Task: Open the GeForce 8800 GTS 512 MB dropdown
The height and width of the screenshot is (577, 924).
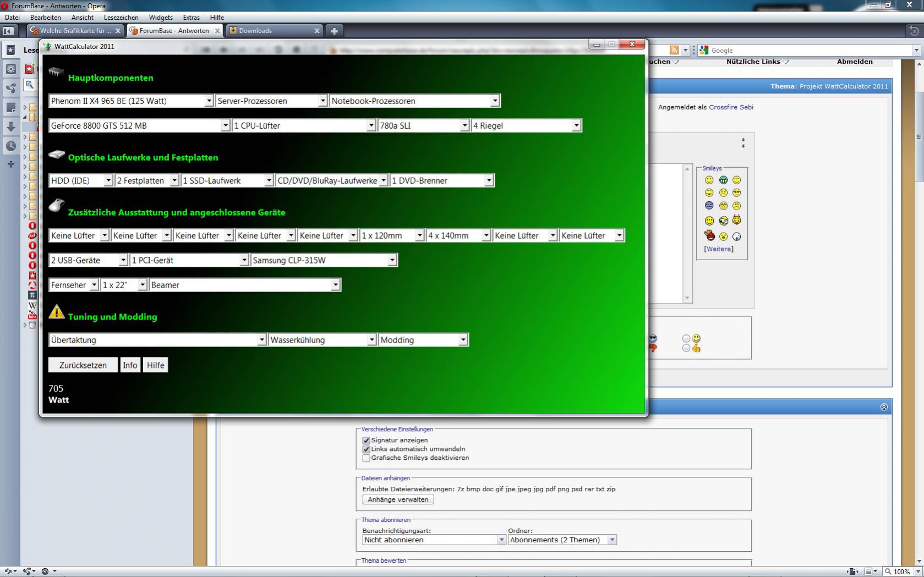Action: 139,125
